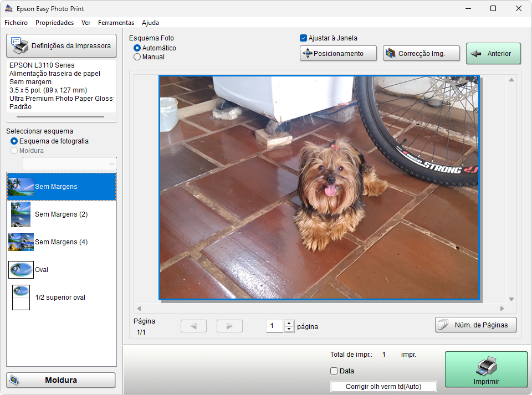Open the Propriedades menu
532x395 pixels.
click(55, 23)
